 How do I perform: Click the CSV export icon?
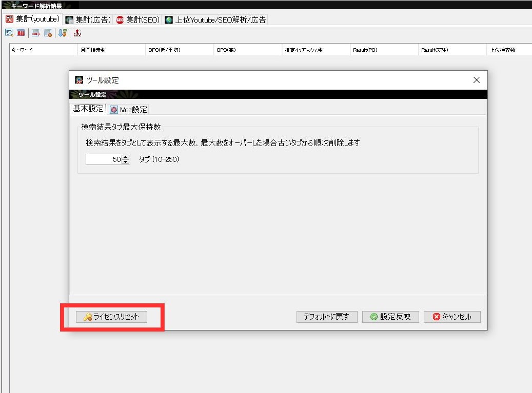[x=77, y=33]
